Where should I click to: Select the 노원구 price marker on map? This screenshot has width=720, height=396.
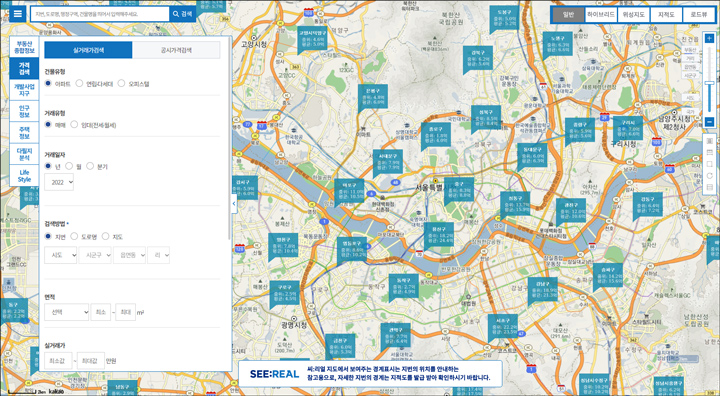coord(557,45)
